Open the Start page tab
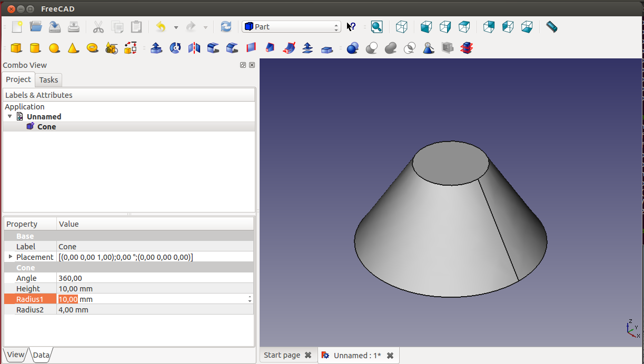 tap(282, 355)
